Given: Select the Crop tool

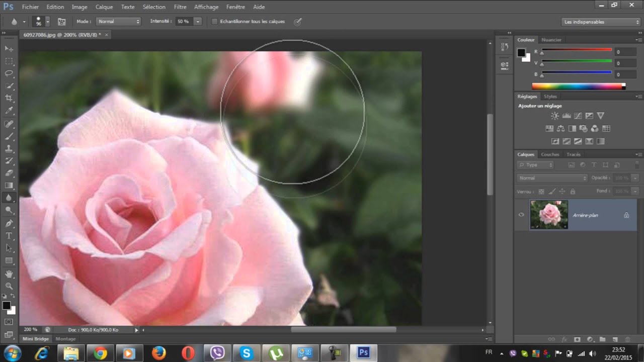Looking at the screenshot, I should pos(9,98).
